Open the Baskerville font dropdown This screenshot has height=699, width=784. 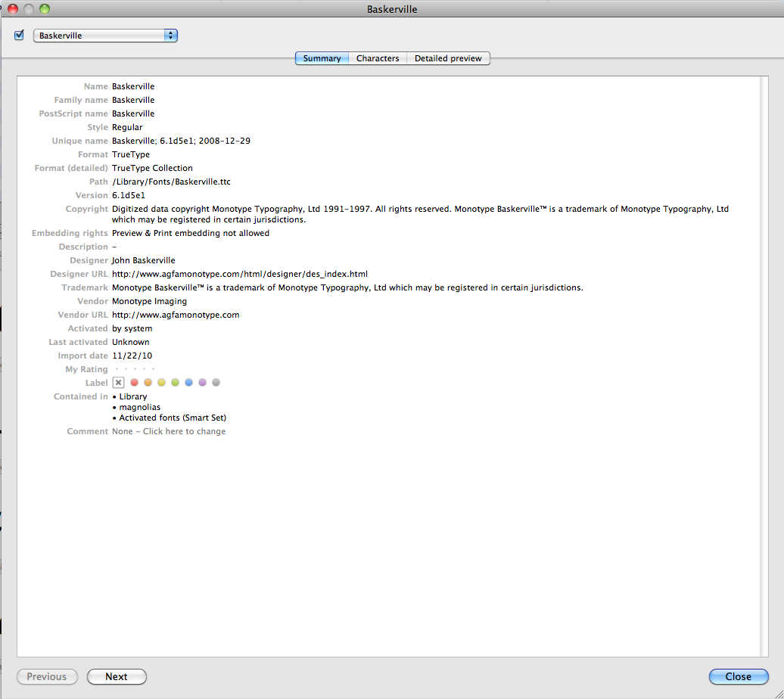point(105,36)
